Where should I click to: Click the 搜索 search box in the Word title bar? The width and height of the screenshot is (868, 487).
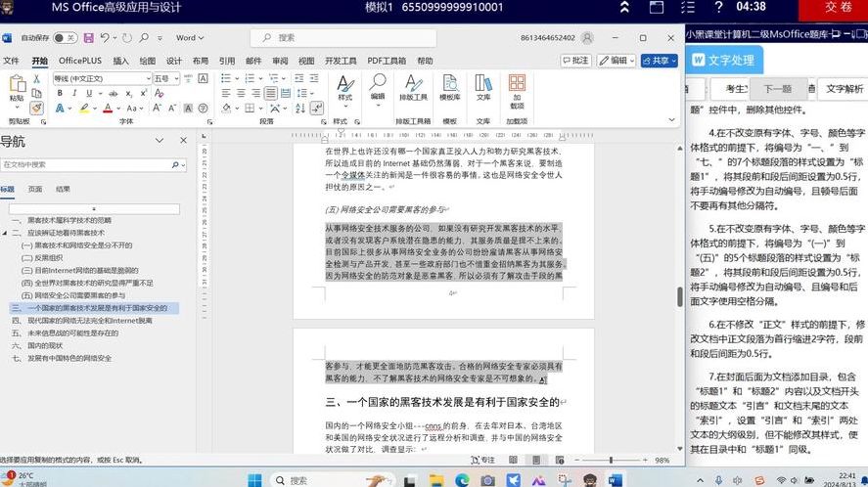(343, 37)
